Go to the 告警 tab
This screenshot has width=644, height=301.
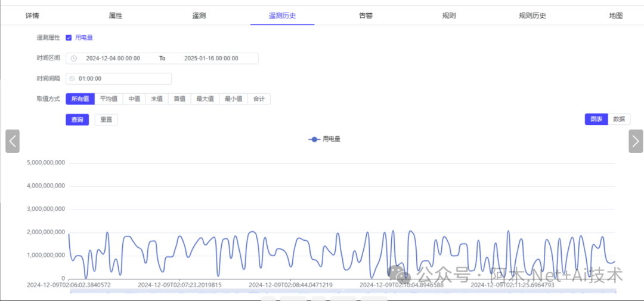click(366, 16)
